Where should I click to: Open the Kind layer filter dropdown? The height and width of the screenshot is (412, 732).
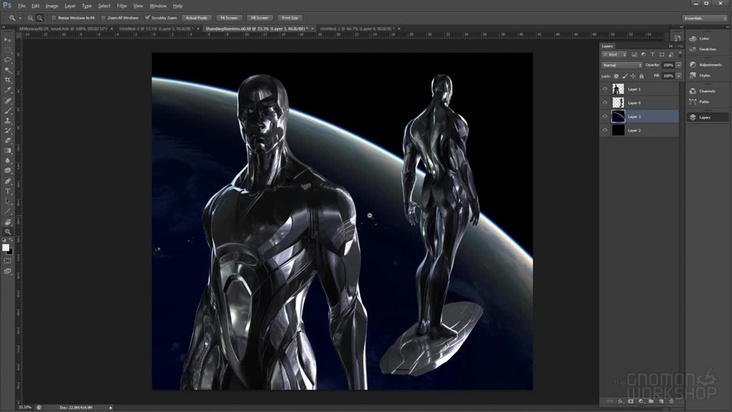(x=614, y=55)
